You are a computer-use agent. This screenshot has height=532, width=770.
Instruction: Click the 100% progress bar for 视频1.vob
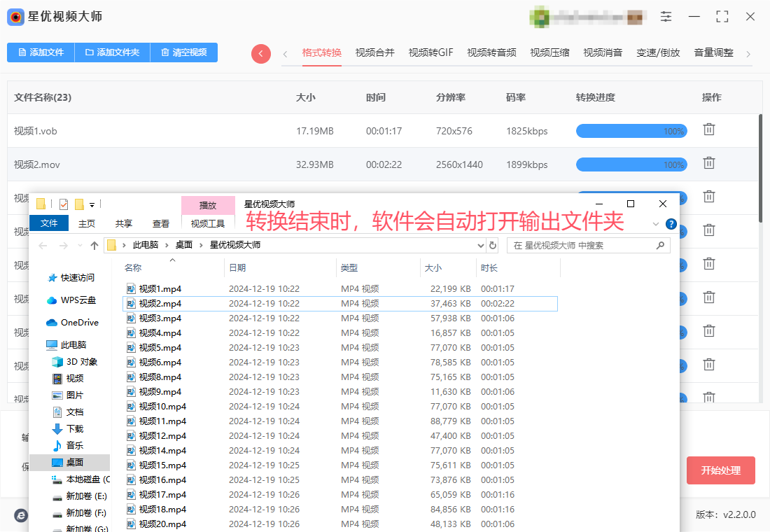coord(631,131)
